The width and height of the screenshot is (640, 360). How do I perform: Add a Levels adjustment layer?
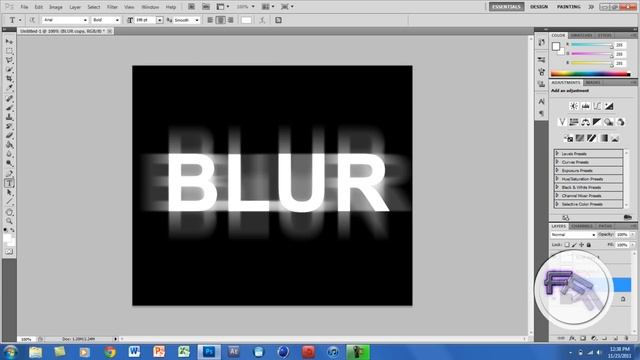586,106
